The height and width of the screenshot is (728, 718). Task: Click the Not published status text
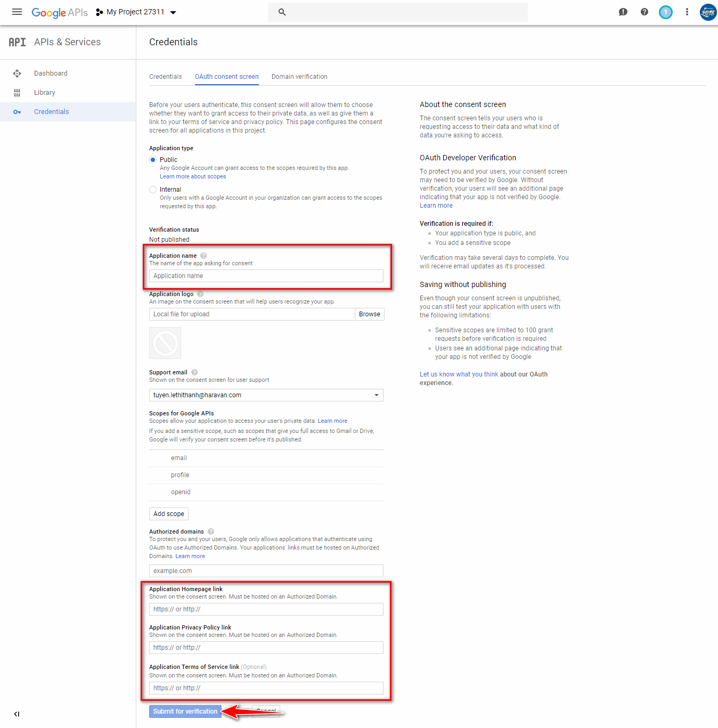(x=169, y=240)
